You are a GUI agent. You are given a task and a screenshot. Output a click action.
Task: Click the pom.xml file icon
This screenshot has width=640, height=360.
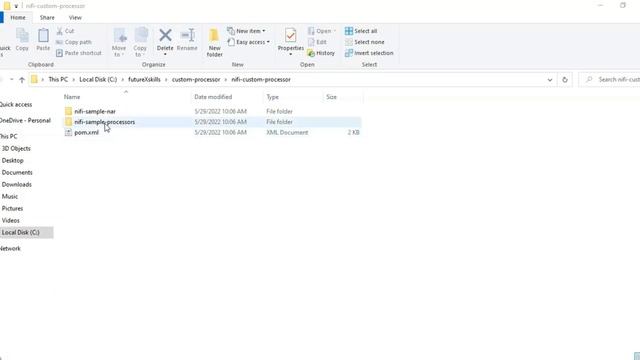68,132
